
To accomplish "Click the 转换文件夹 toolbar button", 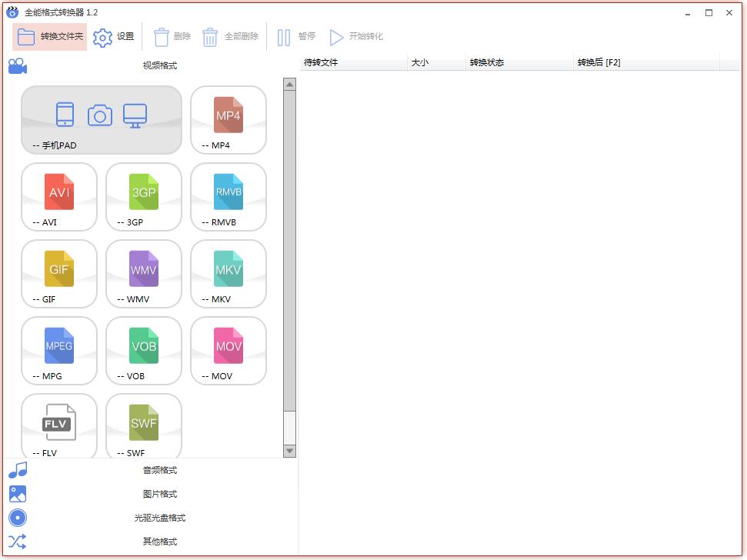I will pyautogui.click(x=50, y=37).
